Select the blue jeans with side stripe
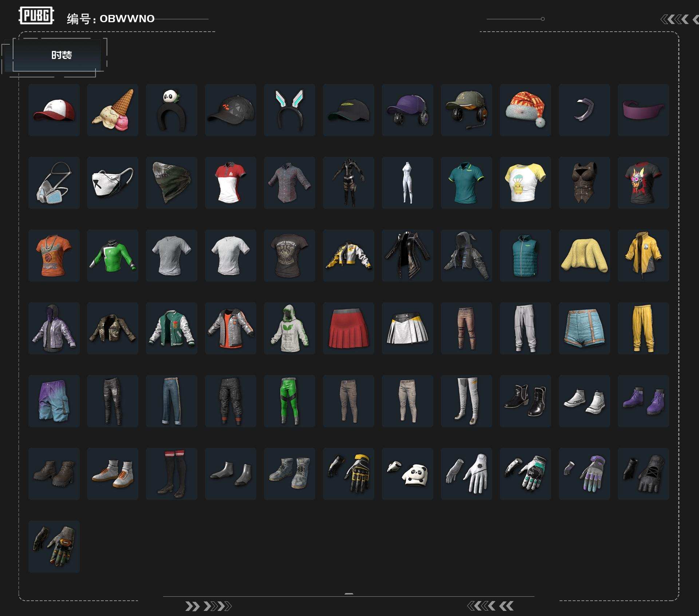 coord(171,401)
